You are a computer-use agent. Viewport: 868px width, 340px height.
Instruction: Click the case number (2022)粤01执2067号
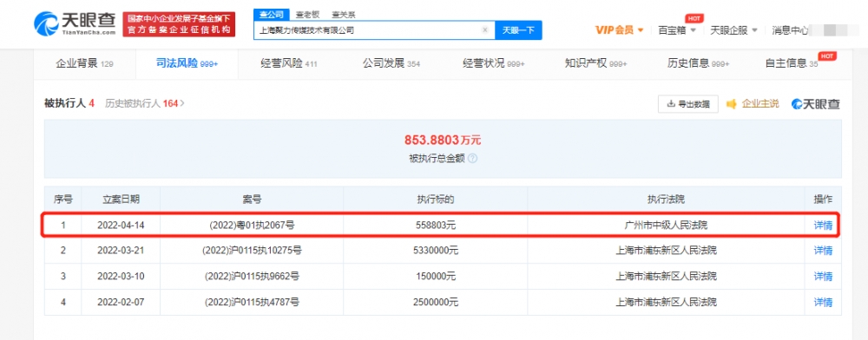(252, 225)
